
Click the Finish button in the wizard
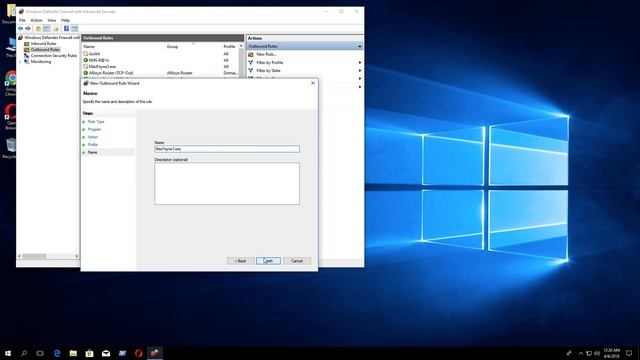[268, 261]
